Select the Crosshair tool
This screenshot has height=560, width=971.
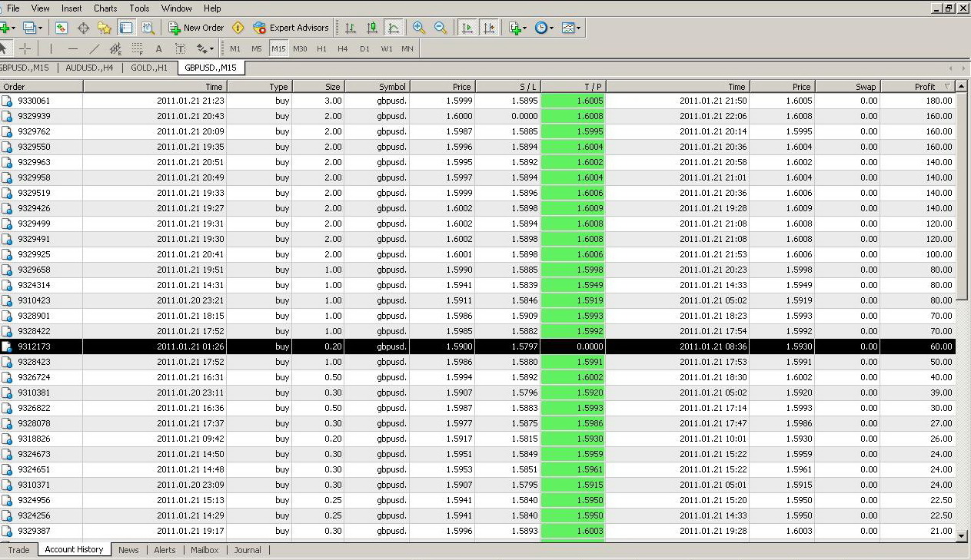(25, 48)
